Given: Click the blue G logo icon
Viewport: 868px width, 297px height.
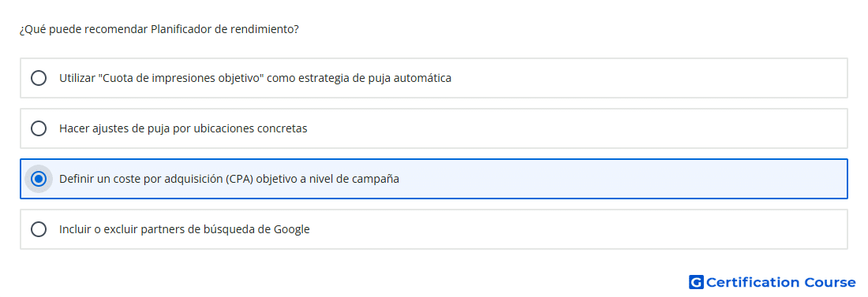Looking at the screenshot, I should pyautogui.click(x=696, y=282).
